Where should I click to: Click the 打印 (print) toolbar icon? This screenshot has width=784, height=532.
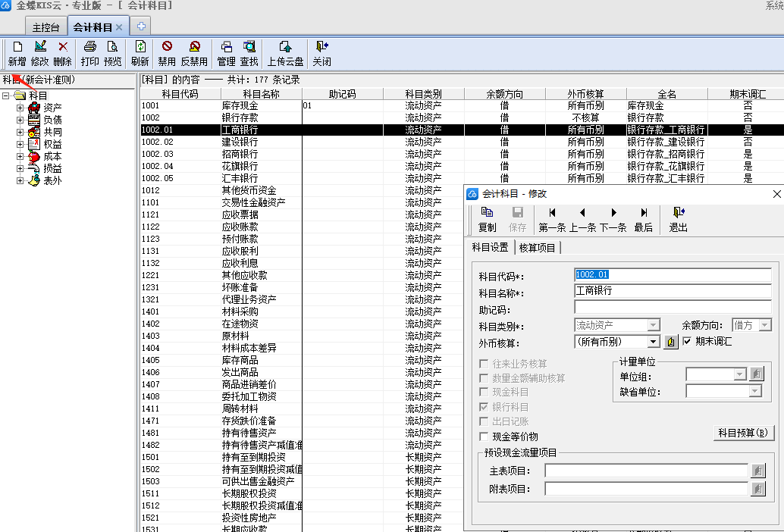pyautogui.click(x=90, y=54)
